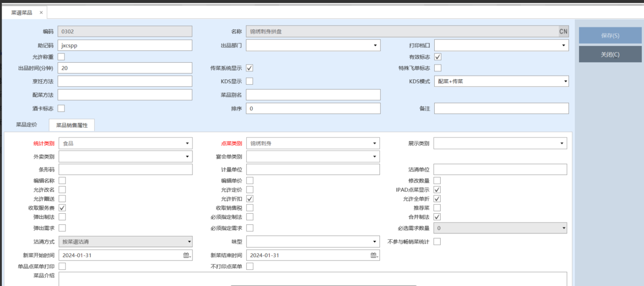Screen dimensions: 644x286
Task: Expand the 统计类别 dropdown
Action: [x=187, y=144]
